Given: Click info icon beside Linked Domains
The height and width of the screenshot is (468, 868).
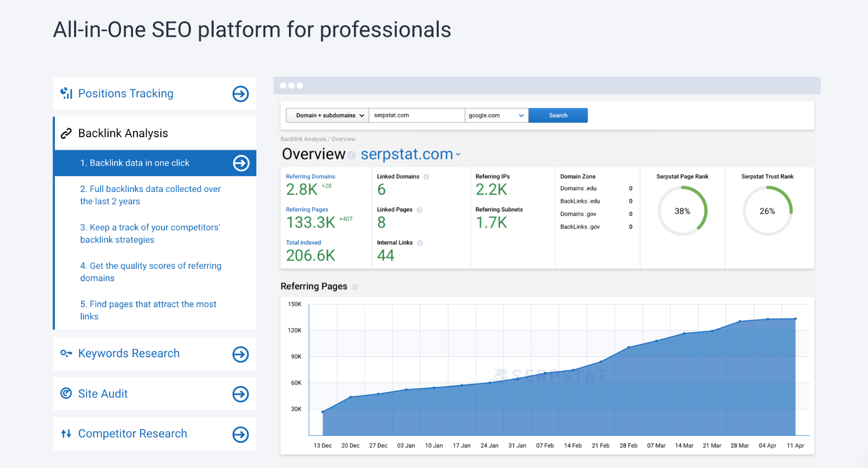Looking at the screenshot, I should pos(426,177).
